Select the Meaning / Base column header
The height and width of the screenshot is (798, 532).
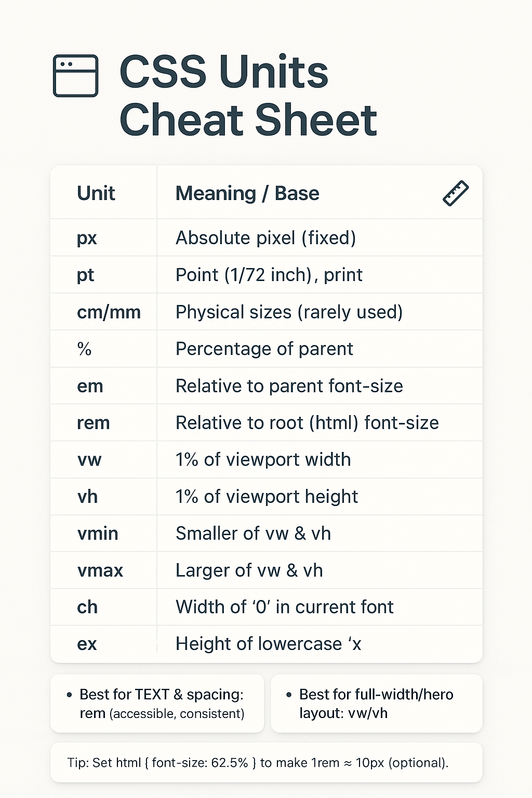point(247,193)
